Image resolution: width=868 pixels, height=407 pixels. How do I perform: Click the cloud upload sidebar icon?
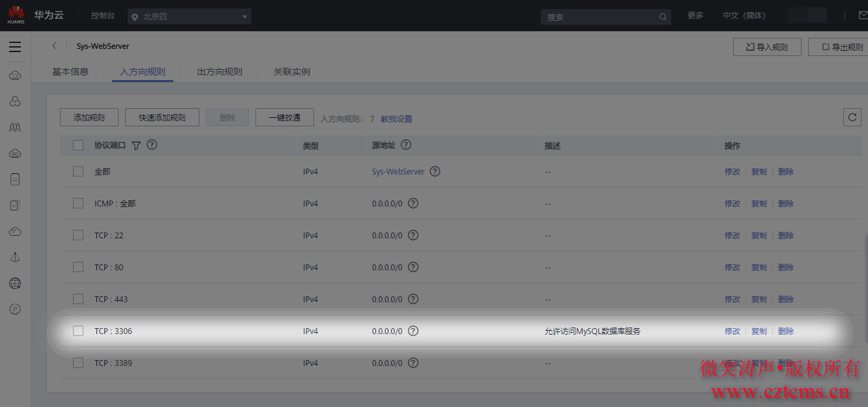(x=15, y=231)
